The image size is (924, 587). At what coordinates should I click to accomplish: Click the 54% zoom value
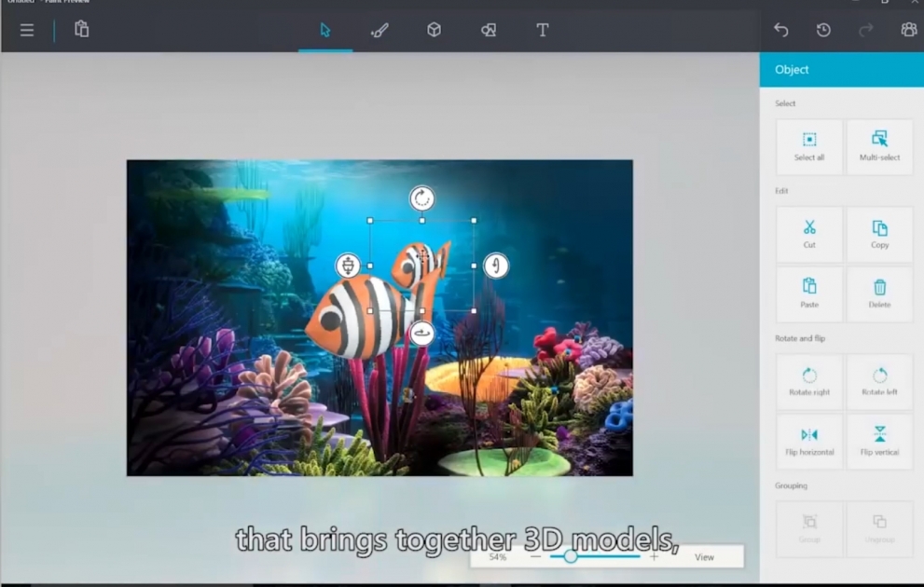click(497, 557)
